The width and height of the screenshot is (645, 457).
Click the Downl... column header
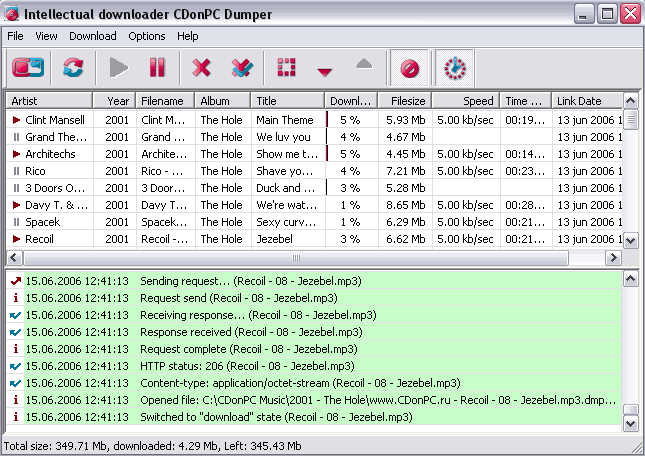(351, 101)
